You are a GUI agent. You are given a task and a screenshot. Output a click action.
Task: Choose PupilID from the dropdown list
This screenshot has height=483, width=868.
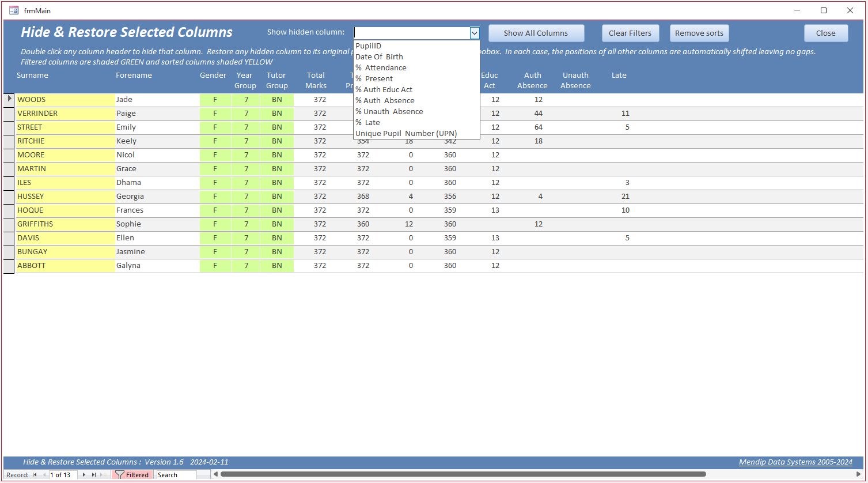(416, 46)
